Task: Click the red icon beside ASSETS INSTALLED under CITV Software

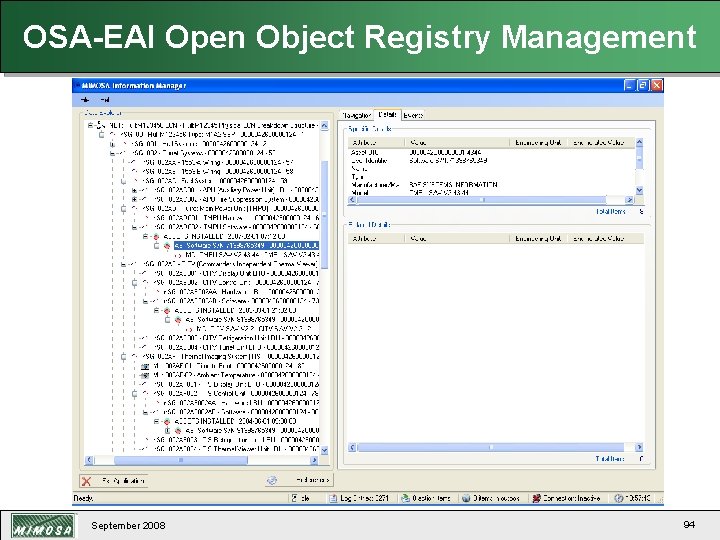Action: pos(167,310)
